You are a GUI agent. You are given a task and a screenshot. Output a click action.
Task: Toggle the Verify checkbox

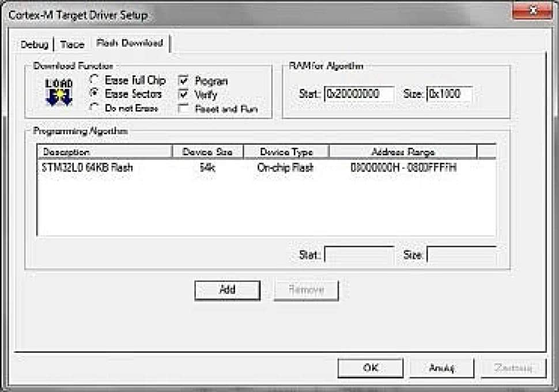[184, 94]
